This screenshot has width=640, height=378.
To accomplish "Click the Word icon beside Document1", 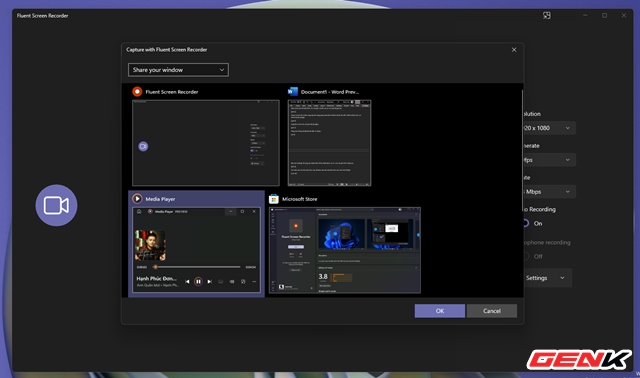I will (293, 91).
